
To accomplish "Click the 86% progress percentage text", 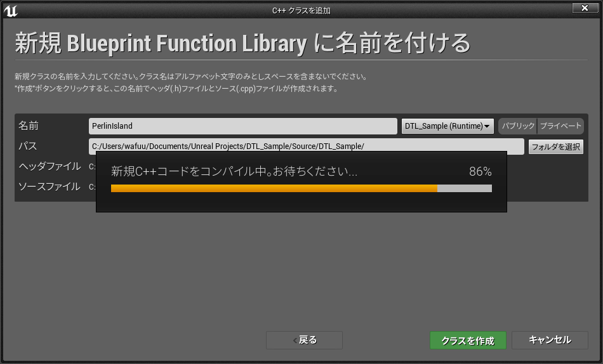I will tap(480, 172).
